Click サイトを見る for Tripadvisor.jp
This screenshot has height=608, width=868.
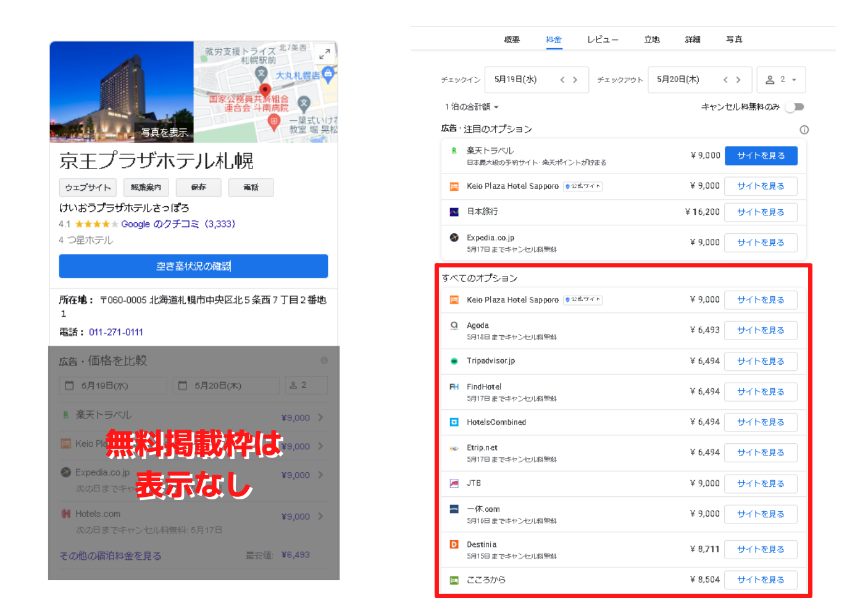pyautogui.click(x=761, y=361)
